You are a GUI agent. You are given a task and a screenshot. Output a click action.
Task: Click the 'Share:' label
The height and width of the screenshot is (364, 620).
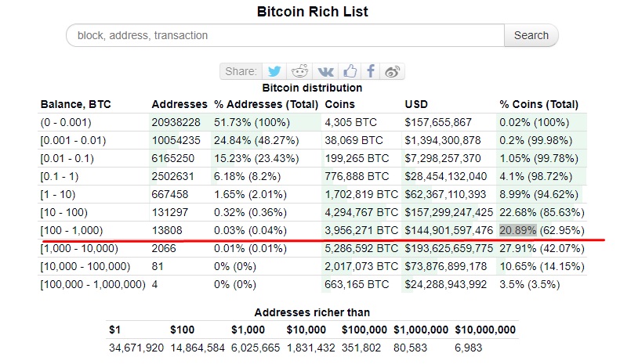tap(241, 71)
